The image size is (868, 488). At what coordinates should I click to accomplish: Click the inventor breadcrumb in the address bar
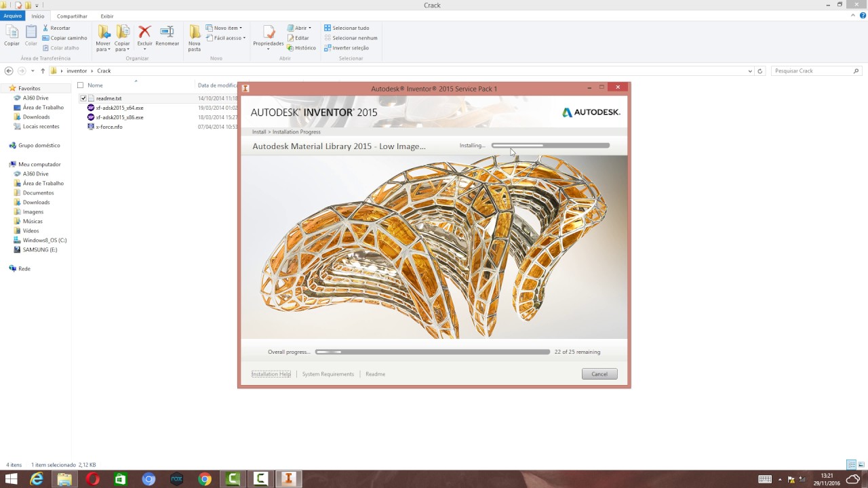[77, 70]
